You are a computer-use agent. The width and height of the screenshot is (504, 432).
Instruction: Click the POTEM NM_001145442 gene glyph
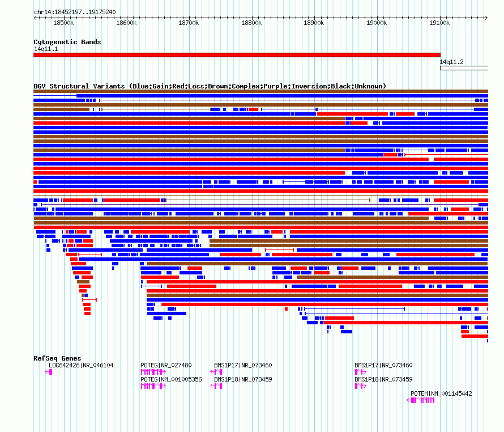(x=421, y=400)
